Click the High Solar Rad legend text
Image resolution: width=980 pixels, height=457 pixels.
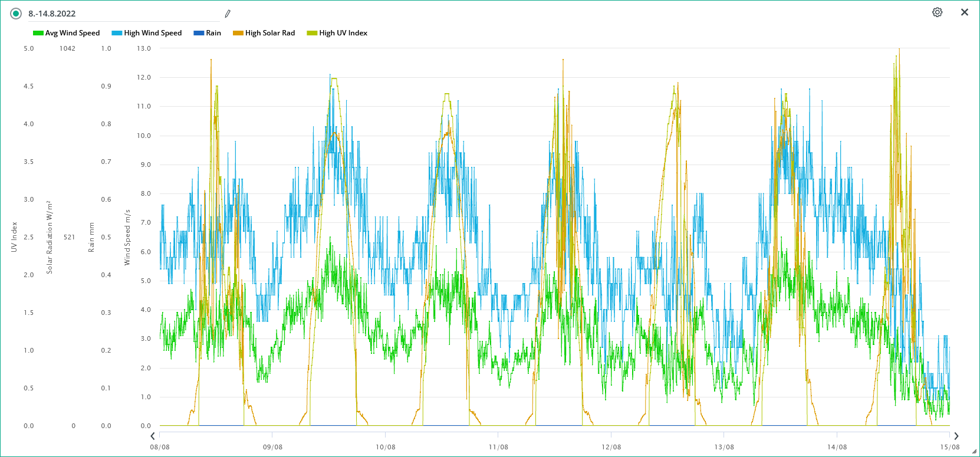click(270, 33)
